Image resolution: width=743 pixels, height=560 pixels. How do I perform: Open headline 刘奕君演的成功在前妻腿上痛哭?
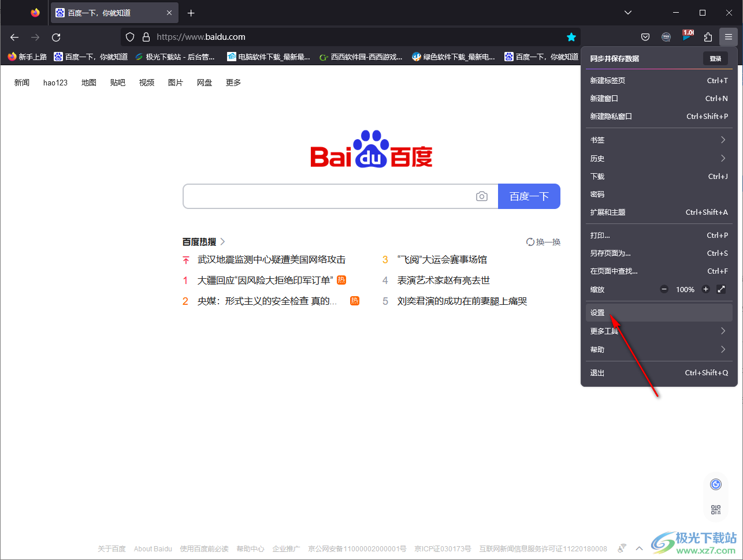click(462, 301)
